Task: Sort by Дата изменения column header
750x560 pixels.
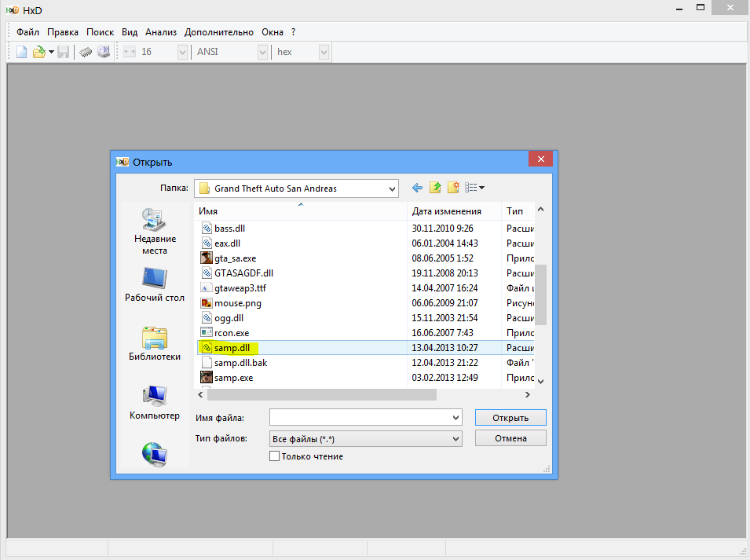Action: (x=455, y=211)
